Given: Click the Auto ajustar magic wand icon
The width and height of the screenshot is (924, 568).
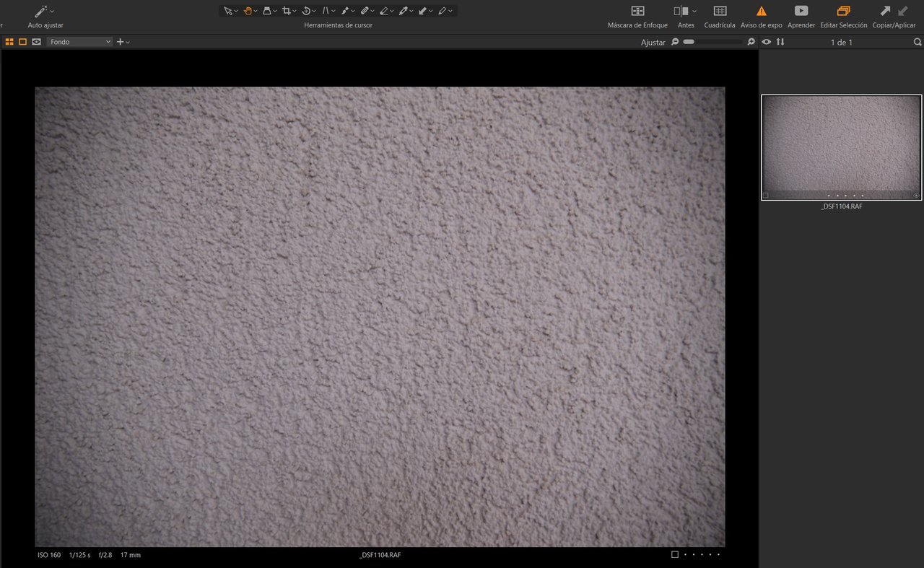Looking at the screenshot, I should tap(41, 12).
